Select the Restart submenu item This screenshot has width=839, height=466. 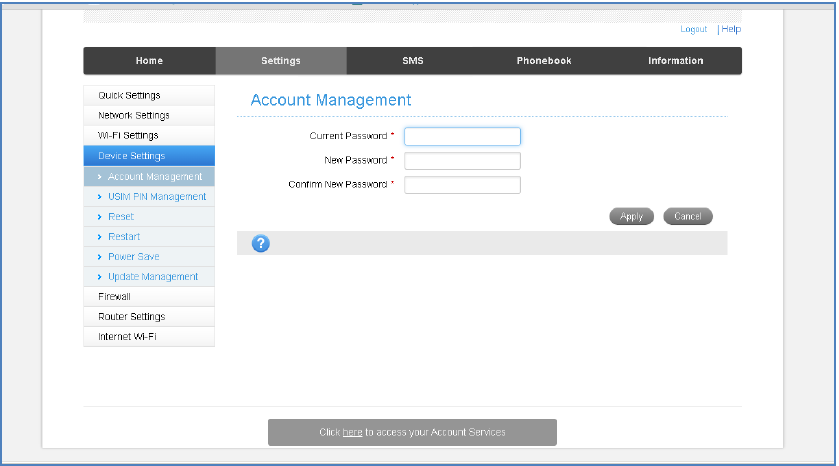tap(124, 237)
